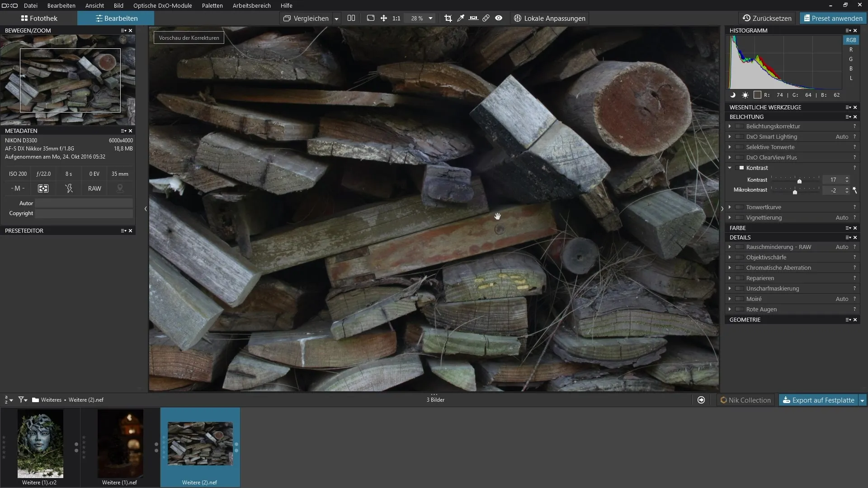Expand the Belichtungskorrektur section

tap(730, 127)
